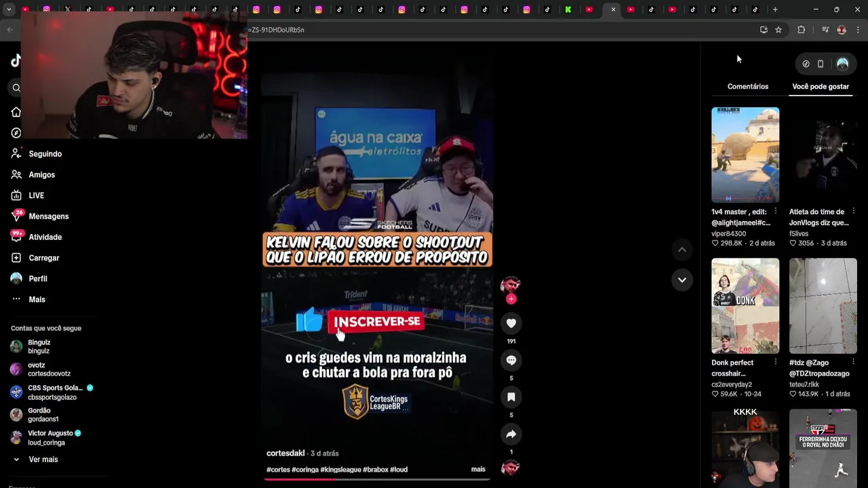The height and width of the screenshot is (488, 868).
Task: Bookmark this page with the star icon
Action: [x=778, y=30]
